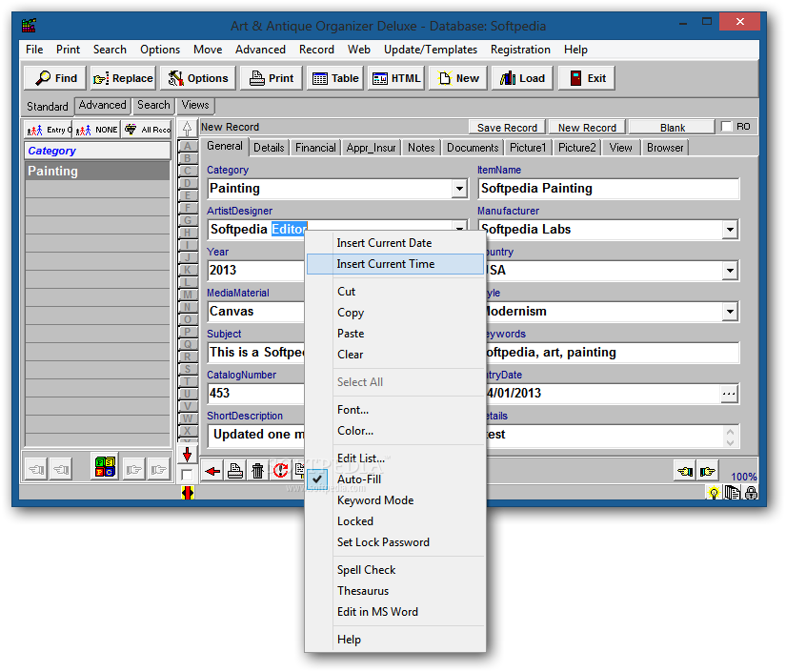Open the Advanced menu in the menu bar
This screenshot has height=672, width=786.
pyautogui.click(x=260, y=50)
